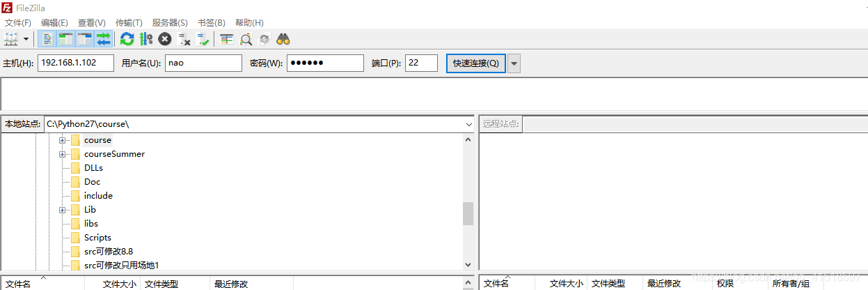Screen dimensions: 868x290
Task: Cancel the current operation
Action: click(164, 39)
